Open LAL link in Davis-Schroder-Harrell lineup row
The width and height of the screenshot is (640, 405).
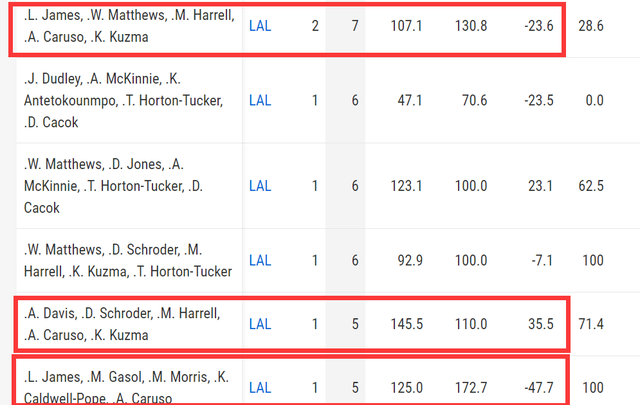click(x=260, y=324)
